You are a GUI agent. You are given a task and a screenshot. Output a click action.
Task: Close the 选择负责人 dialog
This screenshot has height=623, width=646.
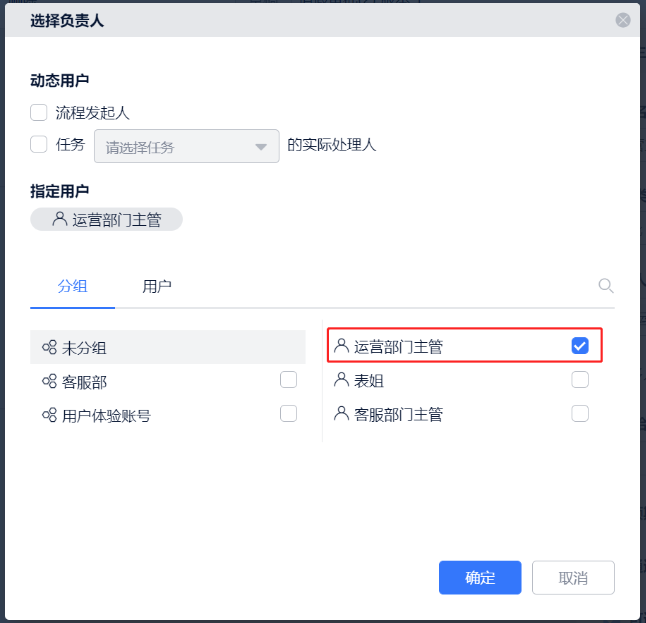(623, 19)
